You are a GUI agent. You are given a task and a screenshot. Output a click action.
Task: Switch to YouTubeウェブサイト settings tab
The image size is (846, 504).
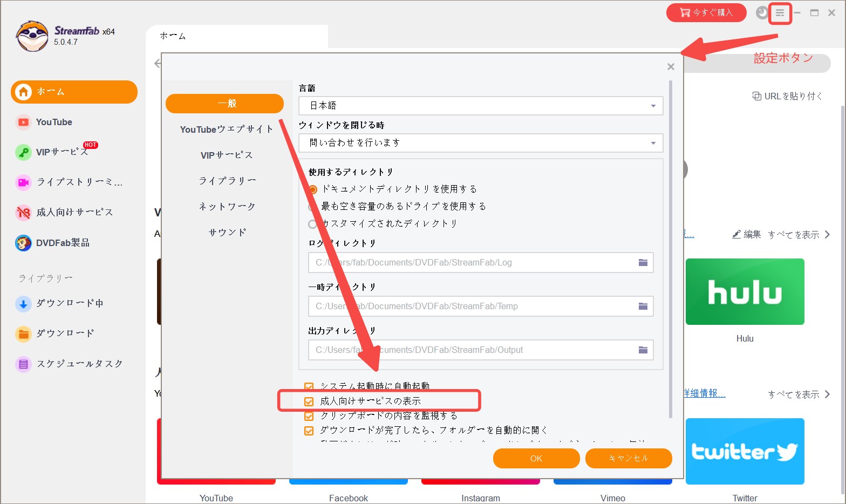(226, 130)
